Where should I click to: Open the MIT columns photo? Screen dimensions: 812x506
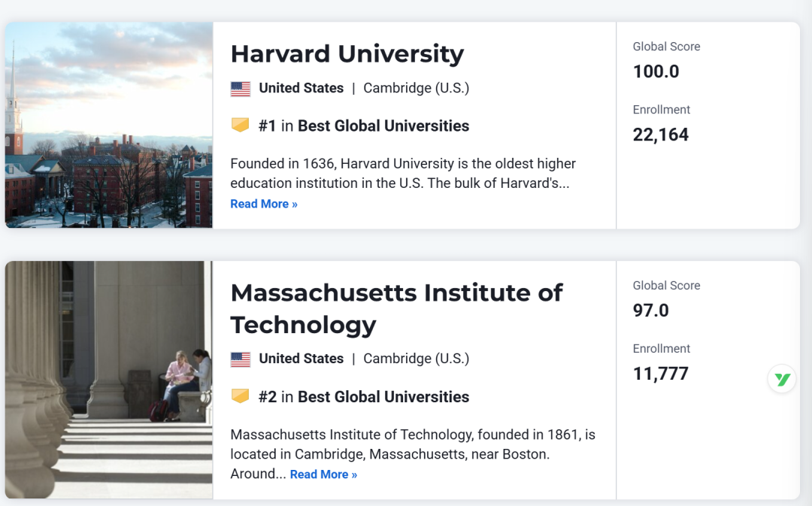[109, 380]
